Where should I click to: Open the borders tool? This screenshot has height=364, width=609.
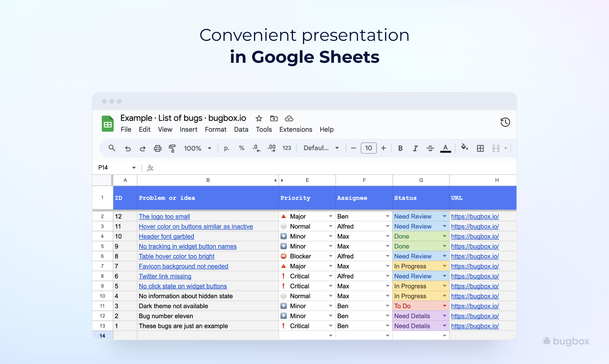pos(480,148)
